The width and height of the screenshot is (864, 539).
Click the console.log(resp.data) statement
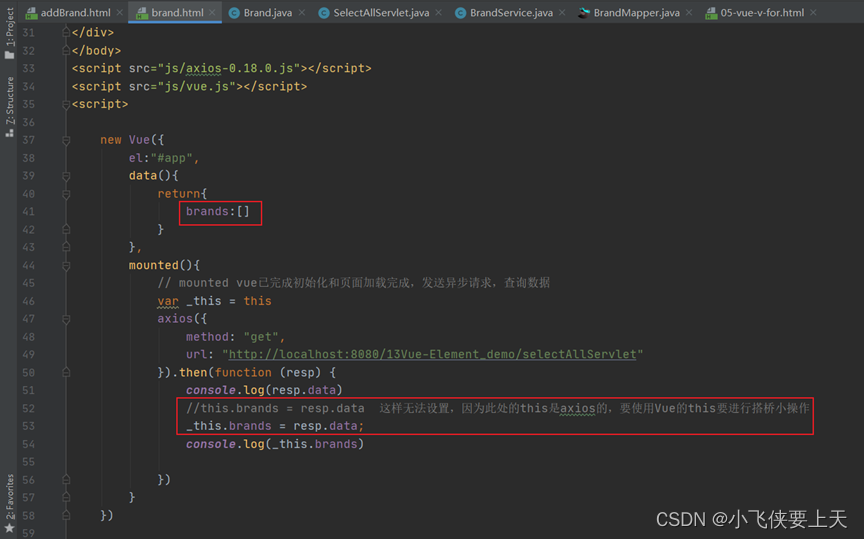click(264, 390)
